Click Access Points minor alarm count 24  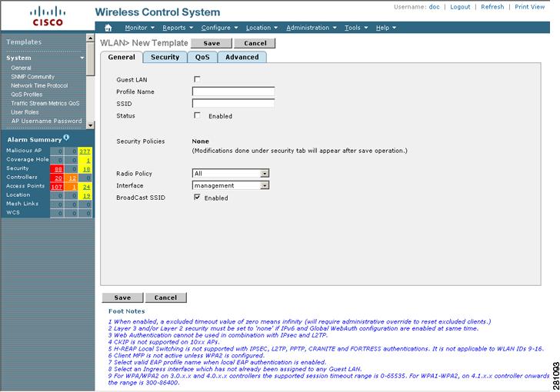point(86,187)
